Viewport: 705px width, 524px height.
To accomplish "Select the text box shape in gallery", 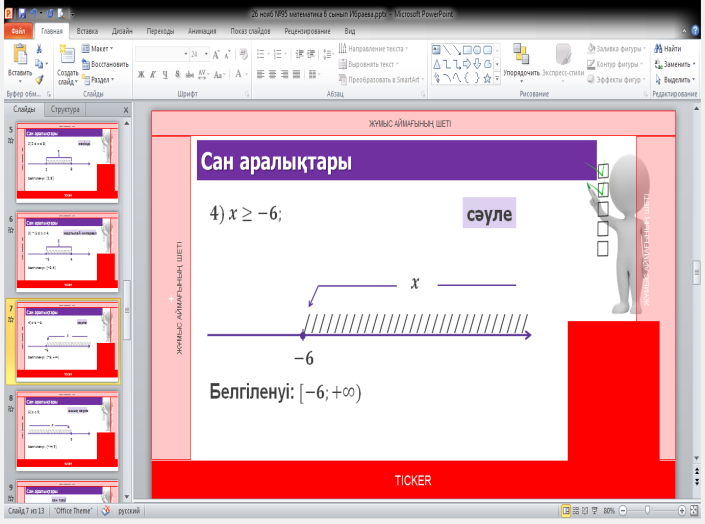I will click(x=436, y=49).
